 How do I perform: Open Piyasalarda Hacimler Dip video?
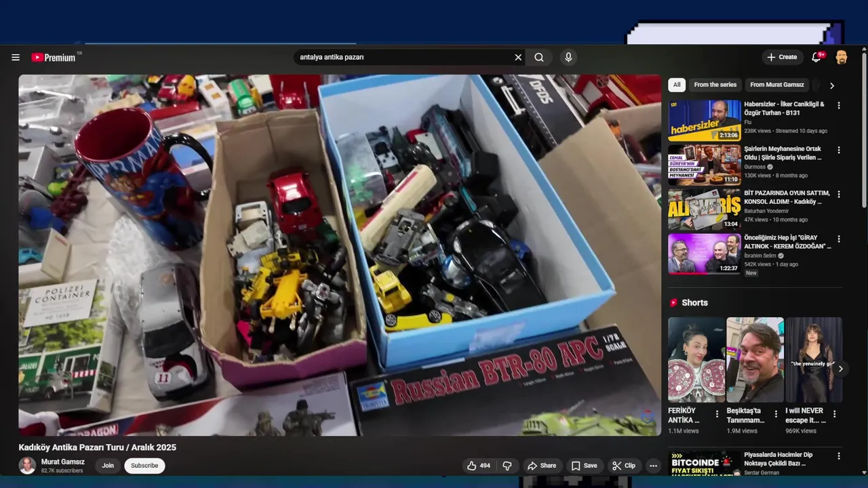coord(705,463)
